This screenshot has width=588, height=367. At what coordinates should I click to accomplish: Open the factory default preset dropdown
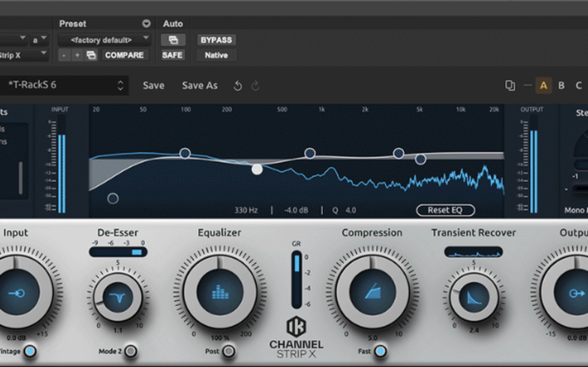[105, 40]
